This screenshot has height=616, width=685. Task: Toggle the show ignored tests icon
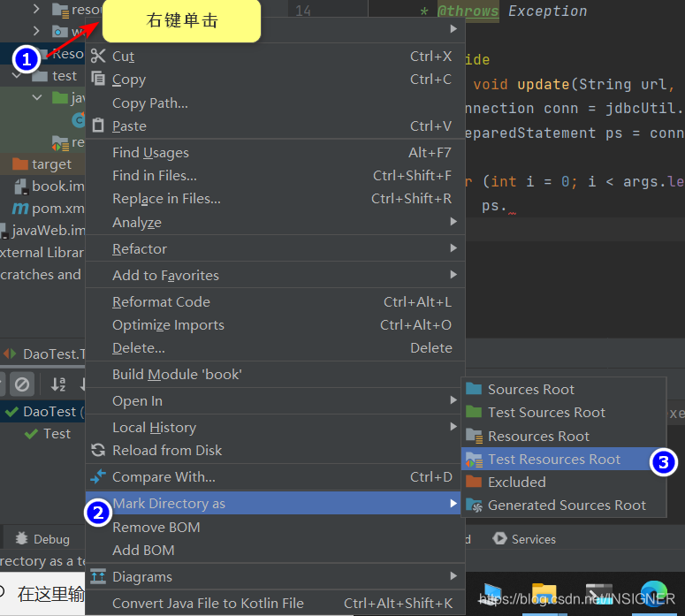pyautogui.click(x=22, y=384)
